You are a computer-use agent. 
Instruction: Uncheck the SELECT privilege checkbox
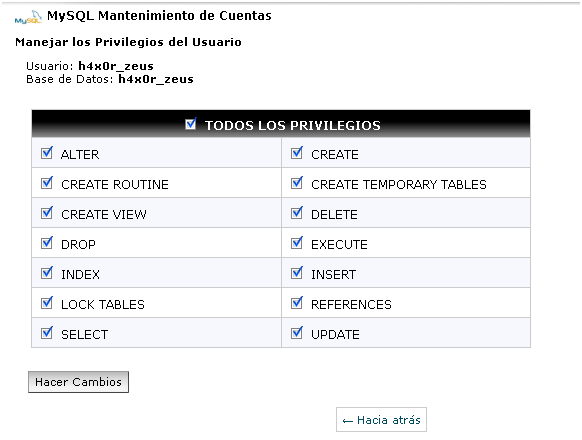click(47, 333)
